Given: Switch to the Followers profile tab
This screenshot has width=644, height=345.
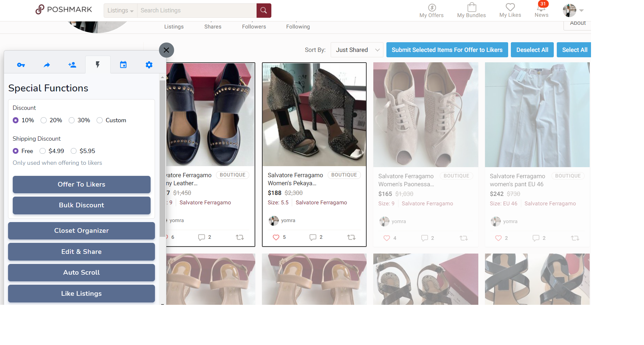Looking at the screenshot, I should pyautogui.click(x=254, y=26).
